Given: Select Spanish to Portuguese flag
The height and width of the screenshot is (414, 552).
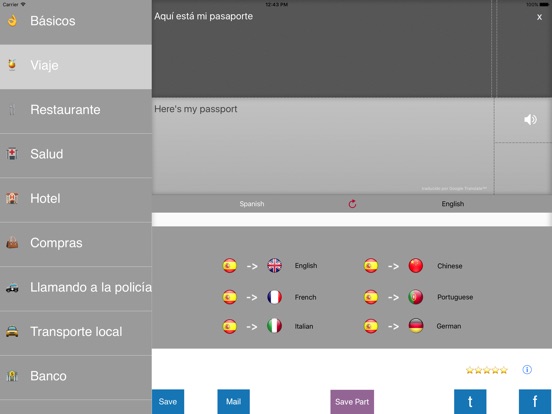Looking at the screenshot, I should pyautogui.click(x=416, y=297).
